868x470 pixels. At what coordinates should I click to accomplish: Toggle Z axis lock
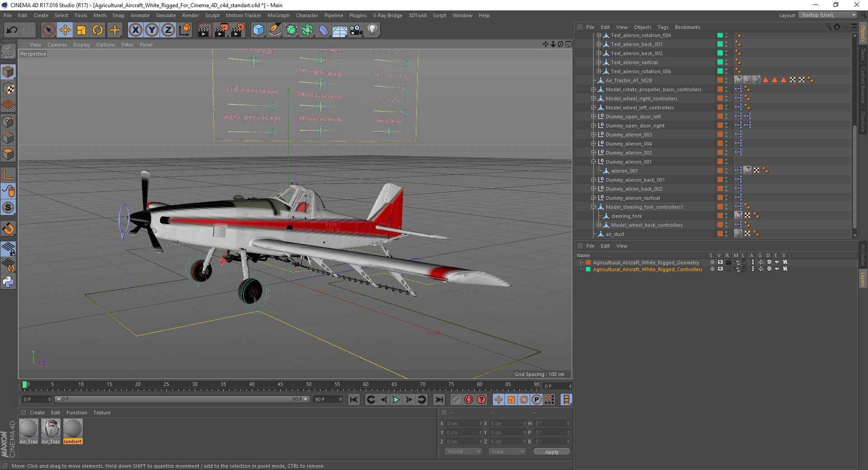pos(168,30)
